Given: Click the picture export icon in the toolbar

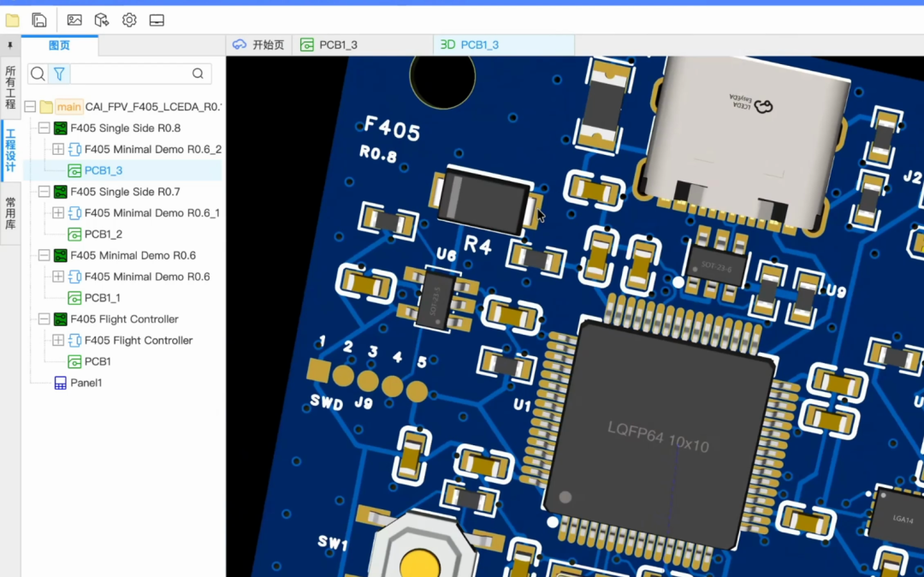Looking at the screenshot, I should click(74, 20).
